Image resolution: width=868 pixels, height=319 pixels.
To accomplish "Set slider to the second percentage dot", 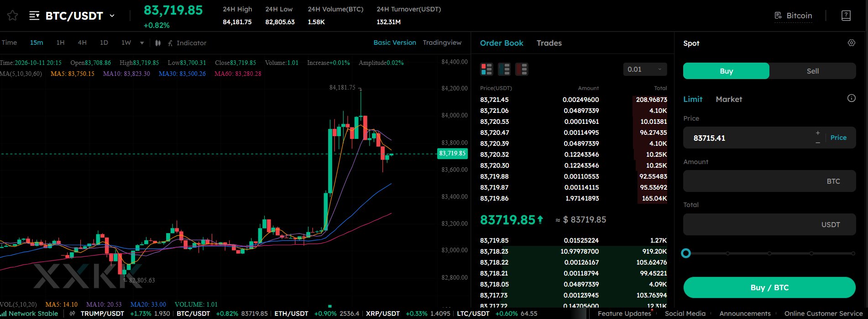I will coord(728,253).
